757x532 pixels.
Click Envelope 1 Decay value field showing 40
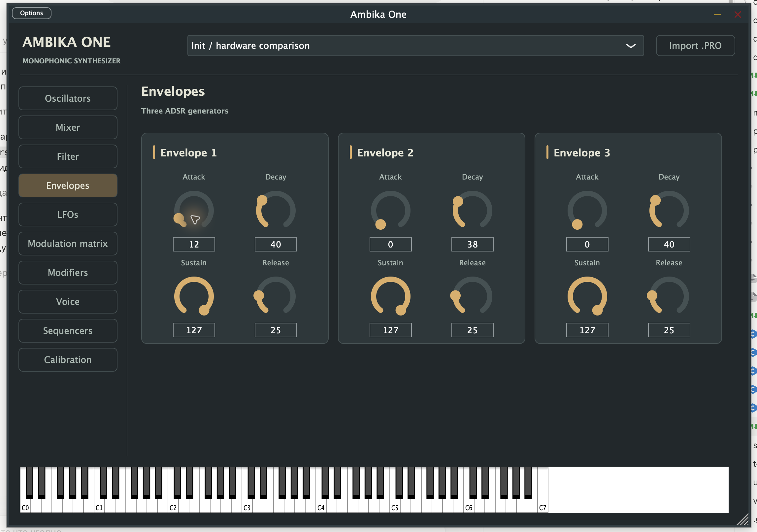[x=276, y=244]
